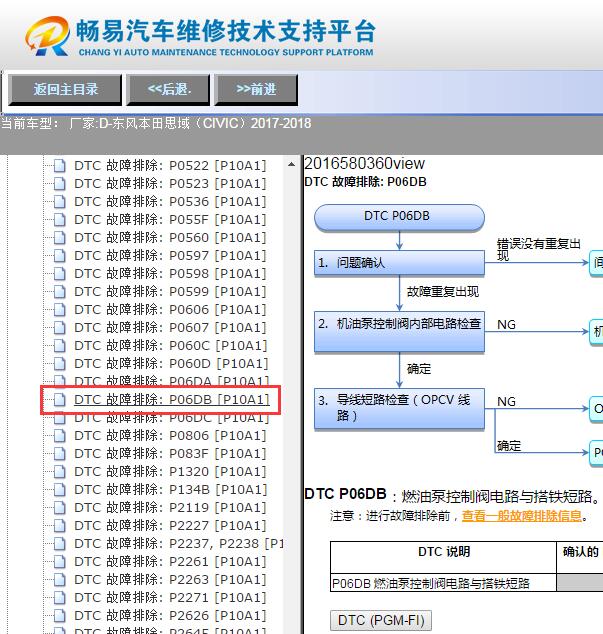Viewport: 603px width, 634px height.
Task: Click the DTC P06DB flowchart start node
Action: tap(399, 218)
